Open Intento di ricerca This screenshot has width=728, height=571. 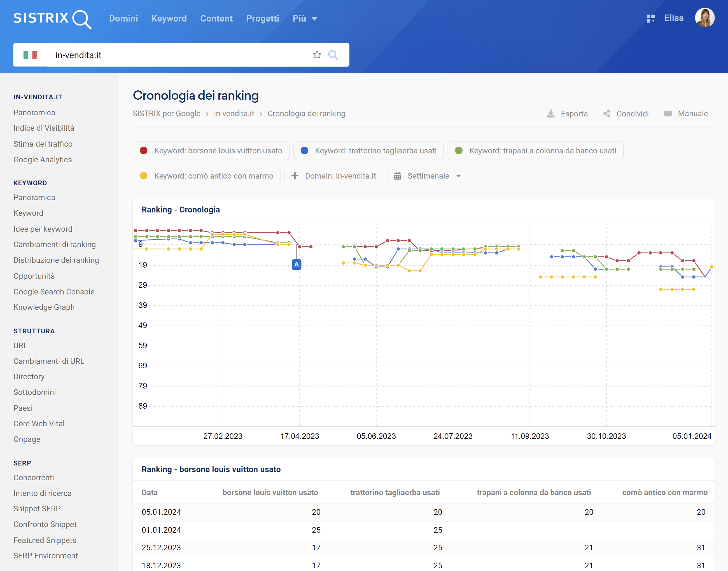43,493
